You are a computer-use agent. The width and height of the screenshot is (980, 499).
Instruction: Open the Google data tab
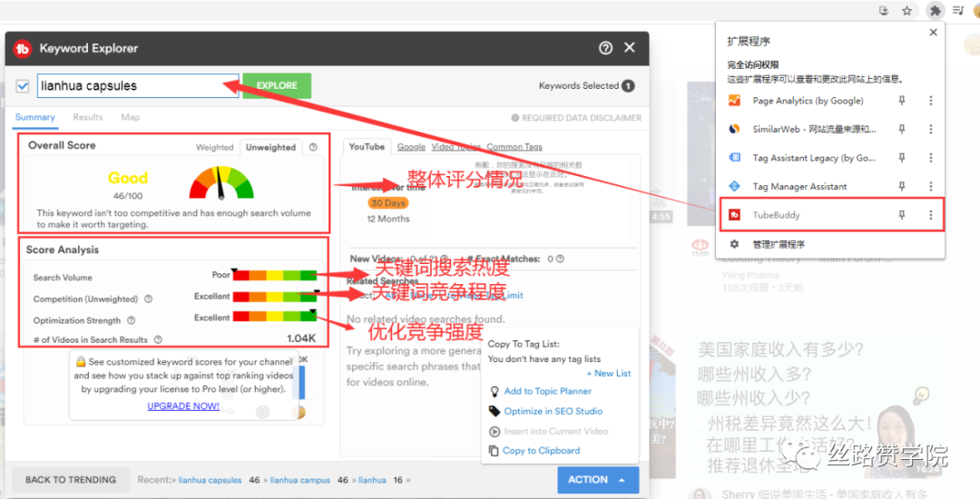(411, 147)
